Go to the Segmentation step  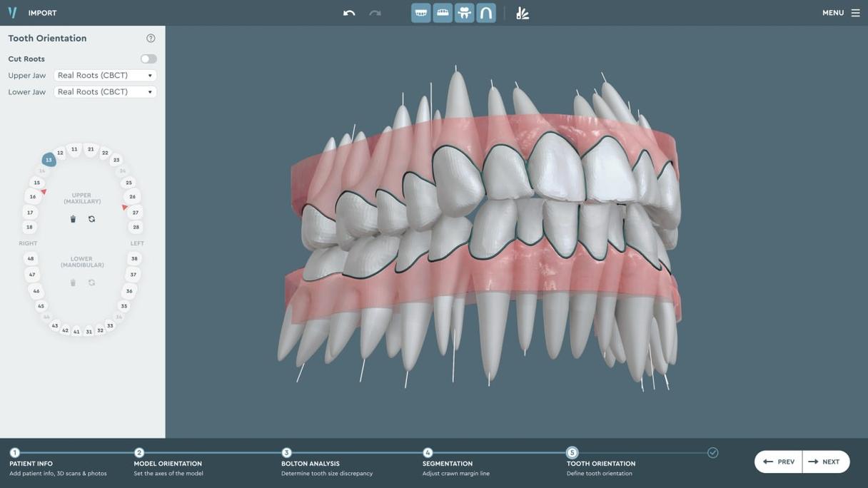tap(428, 453)
